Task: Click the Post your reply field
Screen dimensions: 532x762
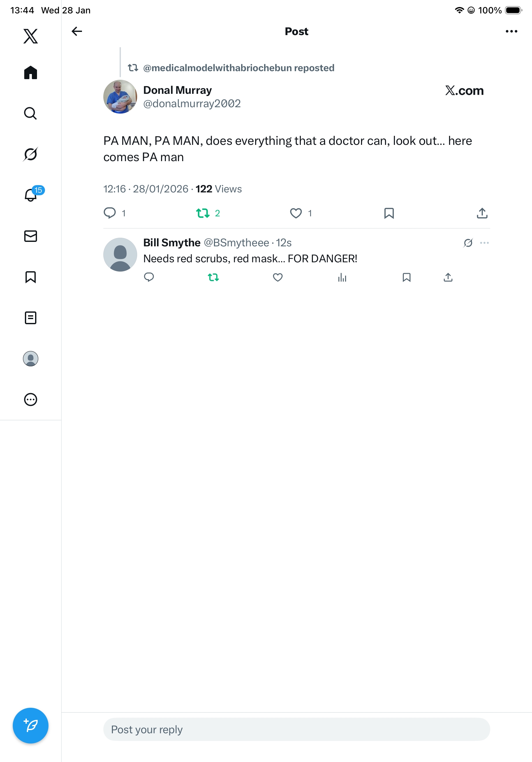Action: pos(297,729)
